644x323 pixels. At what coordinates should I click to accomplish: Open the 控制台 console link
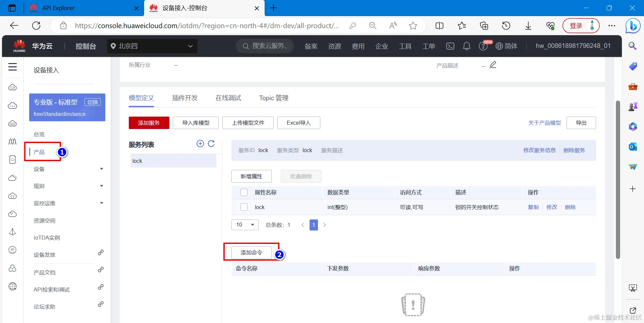click(86, 46)
